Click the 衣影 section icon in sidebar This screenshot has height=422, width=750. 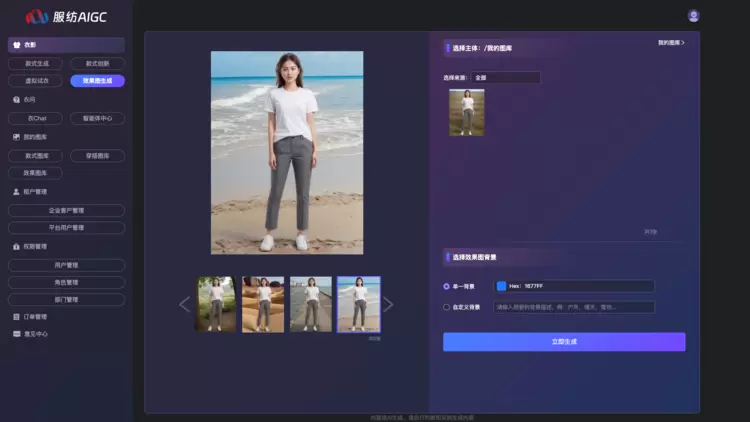(16, 45)
